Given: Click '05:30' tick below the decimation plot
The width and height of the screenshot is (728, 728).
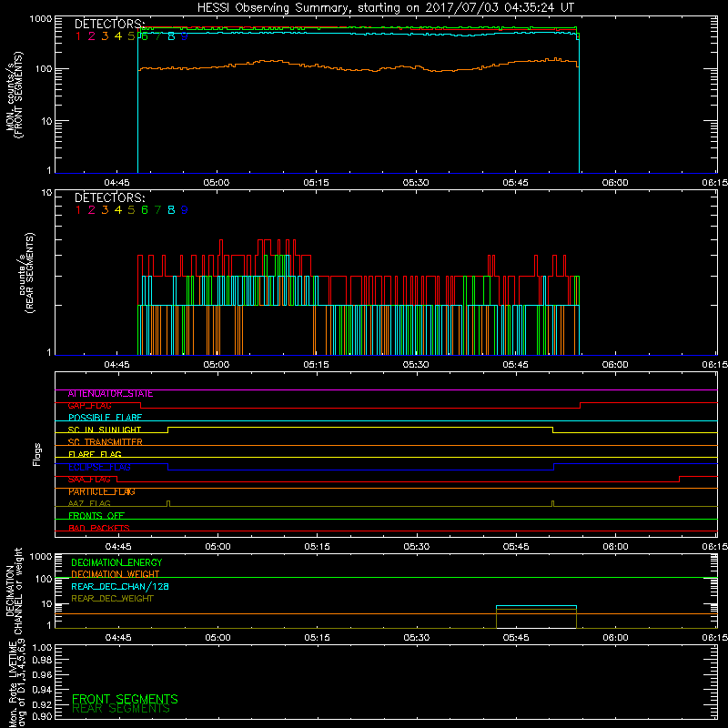Looking at the screenshot, I should [417, 638].
